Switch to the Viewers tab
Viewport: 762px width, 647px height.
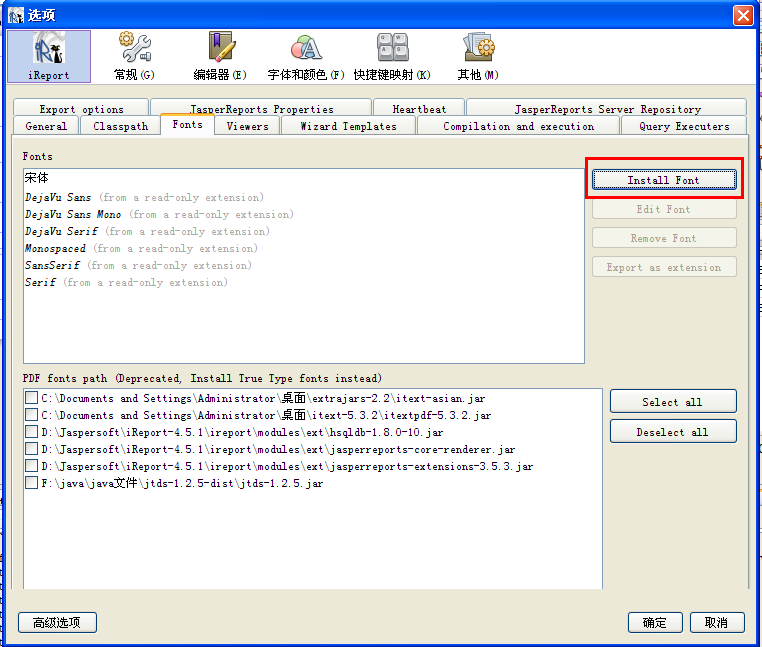click(x=247, y=126)
